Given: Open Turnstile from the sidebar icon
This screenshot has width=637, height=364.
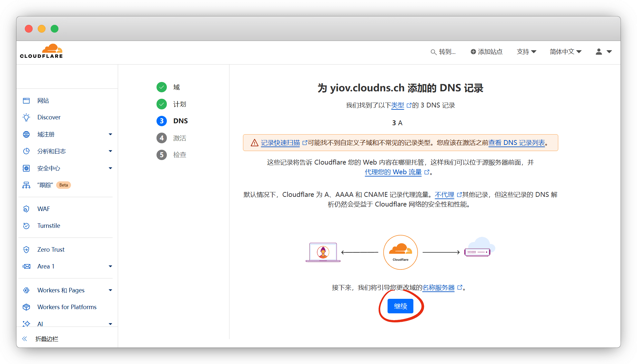Looking at the screenshot, I should (x=26, y=226).
